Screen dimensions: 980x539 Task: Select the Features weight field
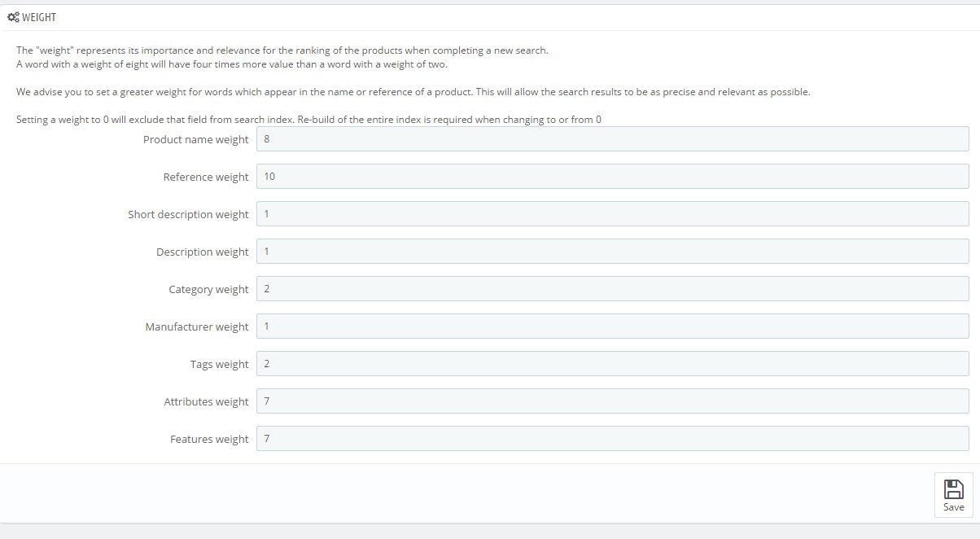pos(612,439)
